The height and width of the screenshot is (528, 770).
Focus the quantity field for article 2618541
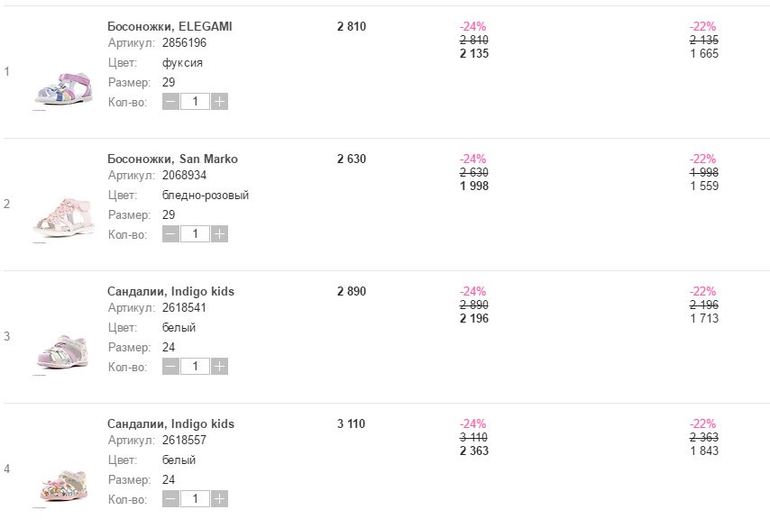[195, 367]
